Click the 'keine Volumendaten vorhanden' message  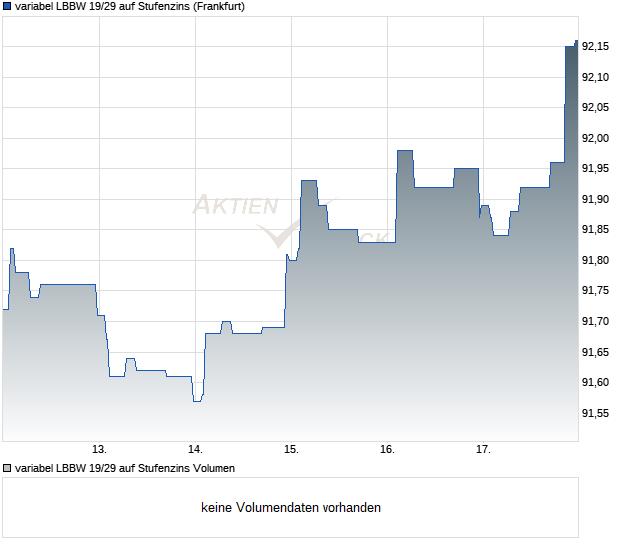pyautogui.click(x=291, y=508)
